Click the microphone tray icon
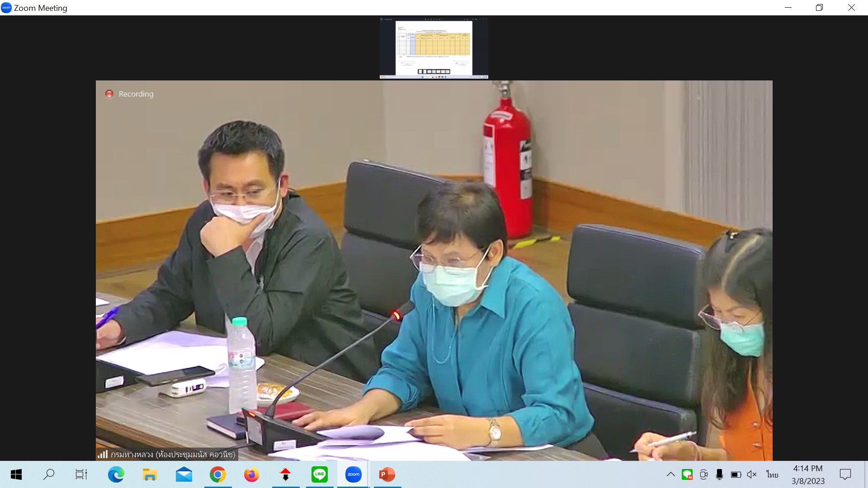 [719, 474]
